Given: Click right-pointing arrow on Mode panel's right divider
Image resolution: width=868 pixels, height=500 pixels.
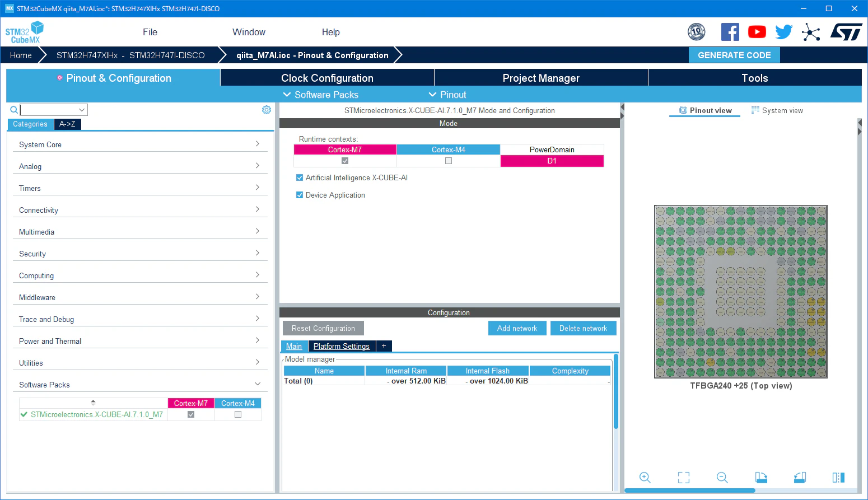Looking at the screenshot, I should (x=622, y=115).
